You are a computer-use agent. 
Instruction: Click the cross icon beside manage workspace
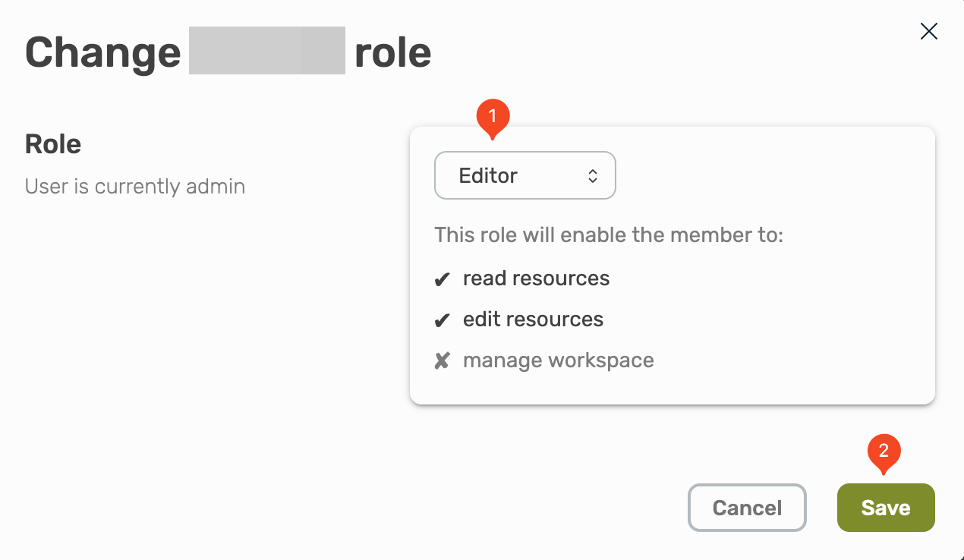point(443,360)
